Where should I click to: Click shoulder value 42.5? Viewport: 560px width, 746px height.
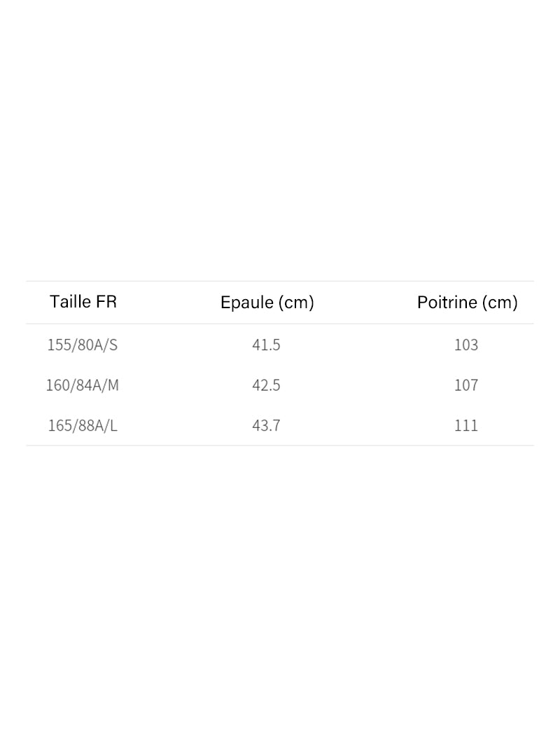266,385
